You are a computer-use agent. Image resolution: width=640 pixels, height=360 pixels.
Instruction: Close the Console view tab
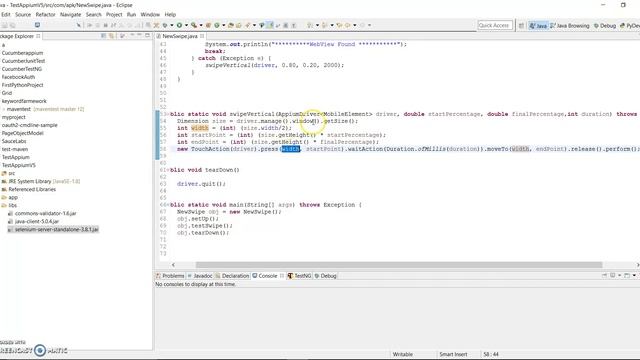point(282,276)
